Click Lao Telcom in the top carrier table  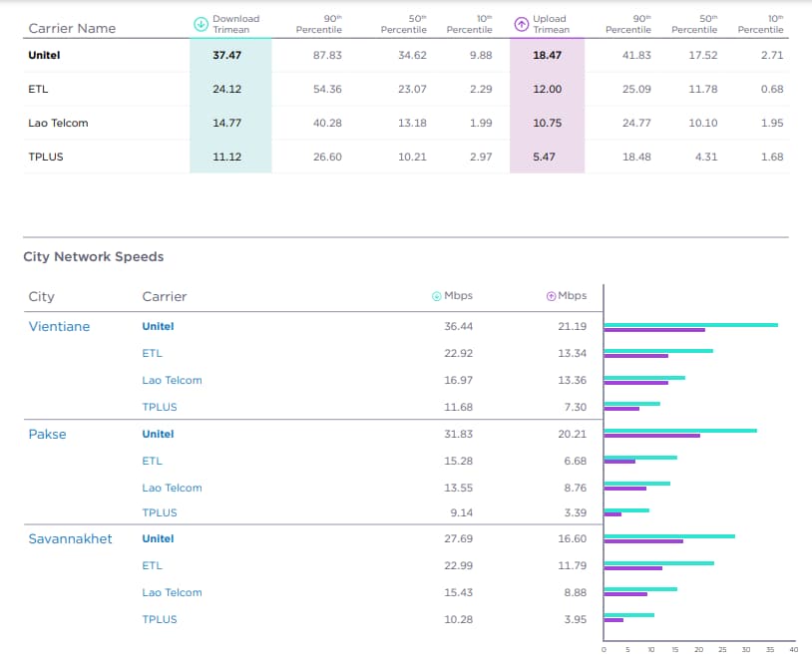[58, 124]
